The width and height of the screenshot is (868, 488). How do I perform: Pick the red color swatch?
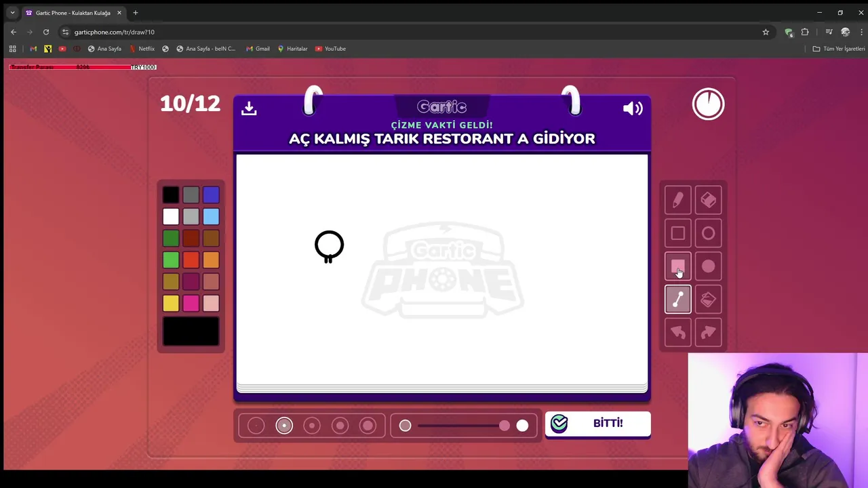pos(191,260)
